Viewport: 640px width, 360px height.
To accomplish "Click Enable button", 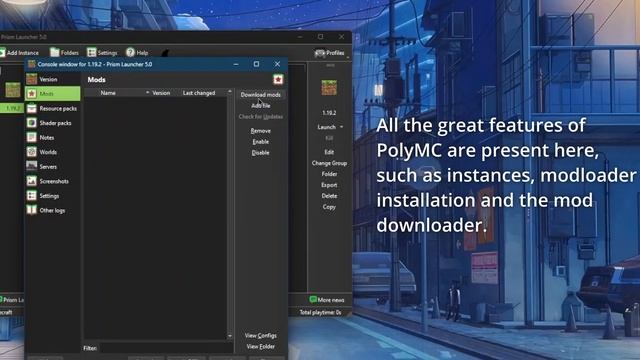I will pos(260,142).
